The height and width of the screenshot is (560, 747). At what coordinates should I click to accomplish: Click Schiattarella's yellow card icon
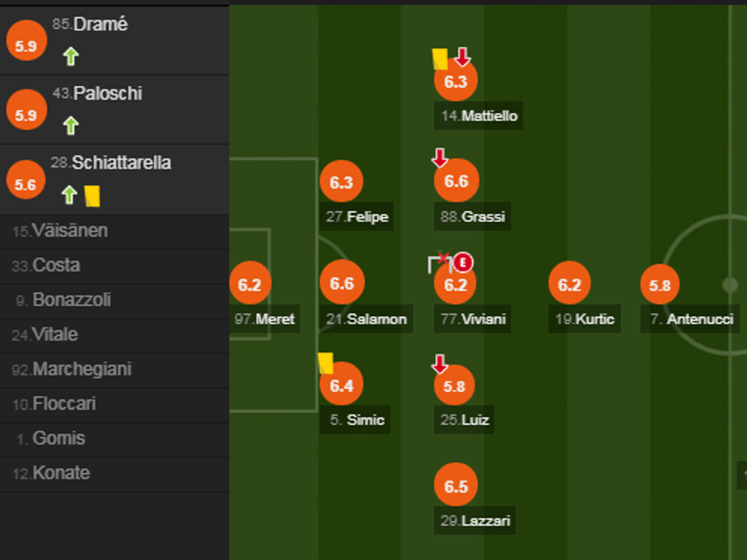point(92,196)
